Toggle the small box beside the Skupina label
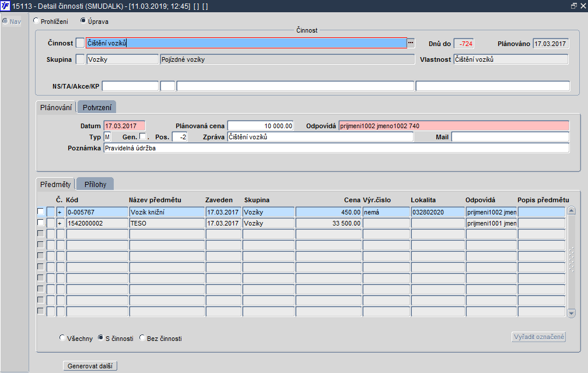 tap(80, 59)
